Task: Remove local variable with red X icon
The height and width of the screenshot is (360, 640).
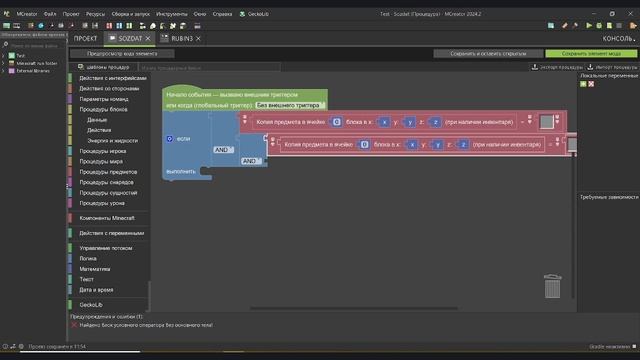Action: coord(591,84)
